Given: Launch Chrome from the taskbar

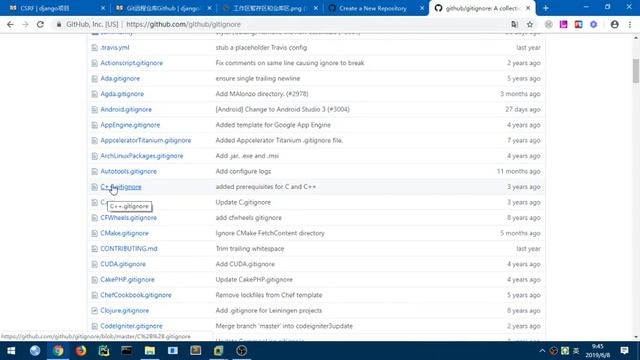Looking at the screenshot, I should point(58,351).
